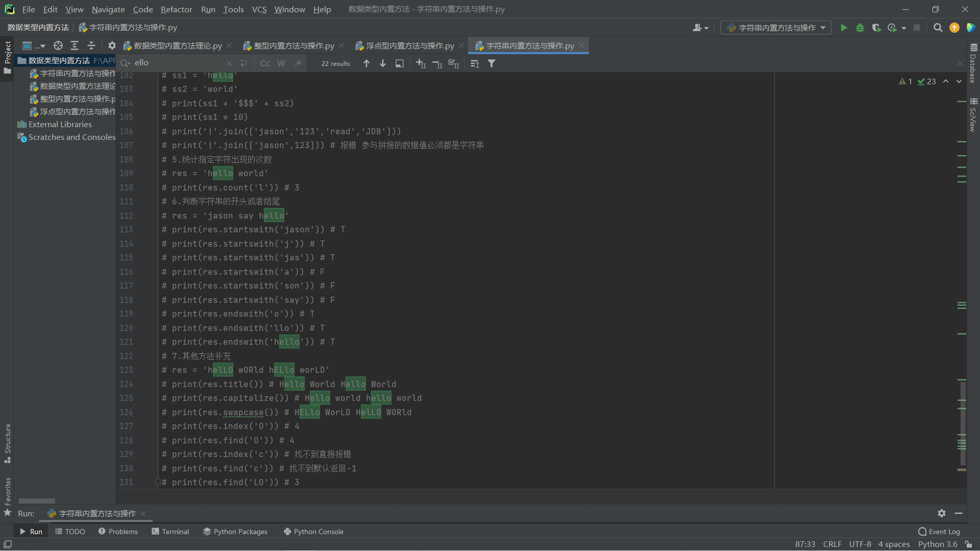
Task: Hide the Run tool window
Action: coord(959,513)
